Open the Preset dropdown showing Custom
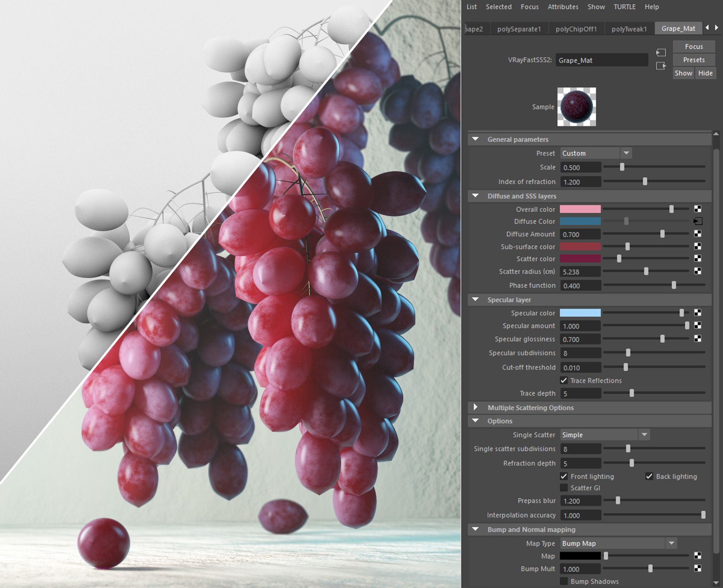This screenshot has height=588, width=723. click(x=626, y=153)
